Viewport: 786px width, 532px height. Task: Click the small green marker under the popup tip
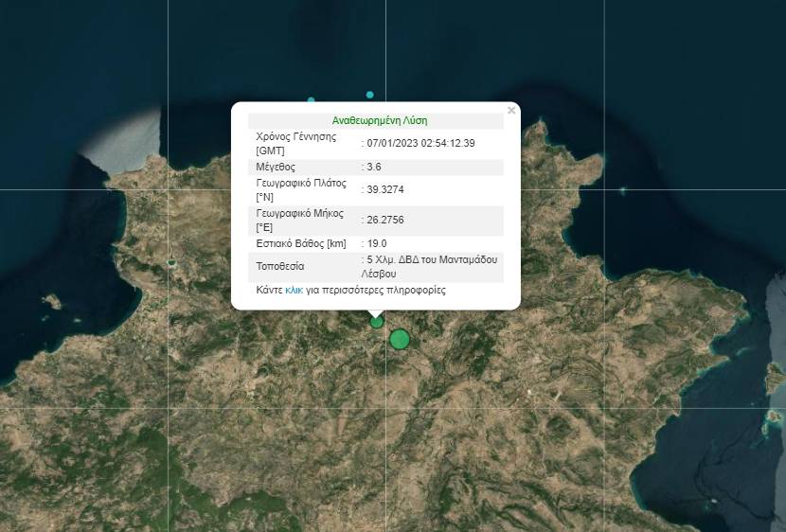point(377,322)
